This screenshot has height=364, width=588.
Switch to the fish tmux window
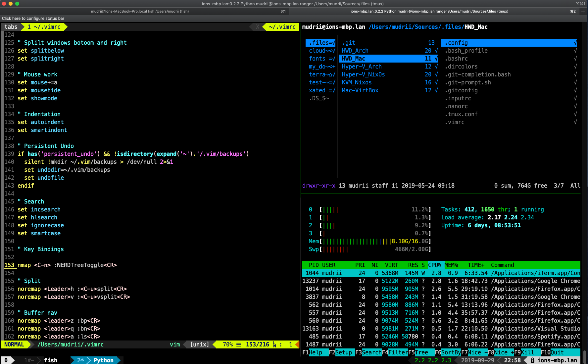[x=51, y=360]
